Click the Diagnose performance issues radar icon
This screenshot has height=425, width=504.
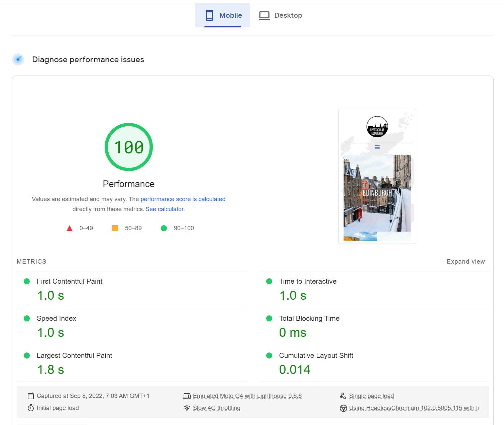[x=18, y=59]
